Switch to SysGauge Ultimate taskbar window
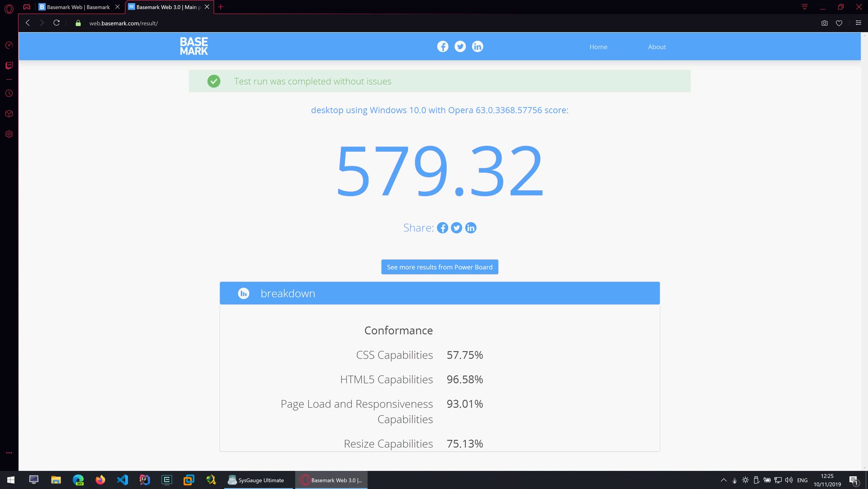868x489 pixels. coord(258,480)
